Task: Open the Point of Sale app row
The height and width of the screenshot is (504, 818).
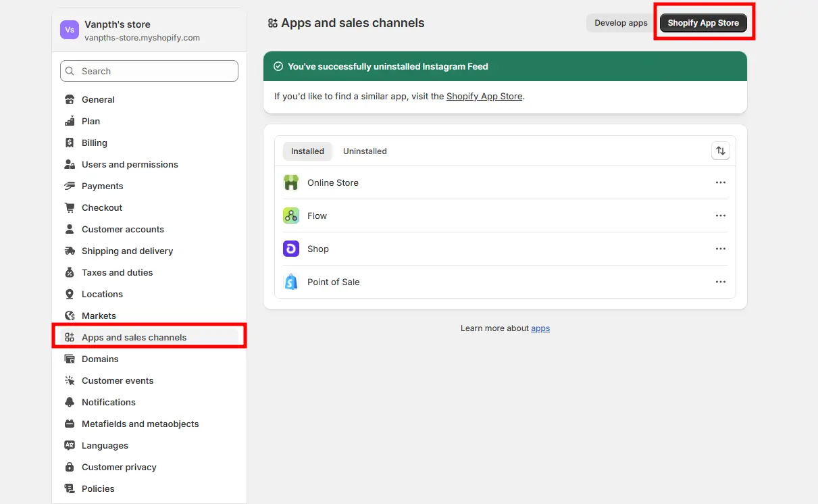Action: [x=505, y=282]
